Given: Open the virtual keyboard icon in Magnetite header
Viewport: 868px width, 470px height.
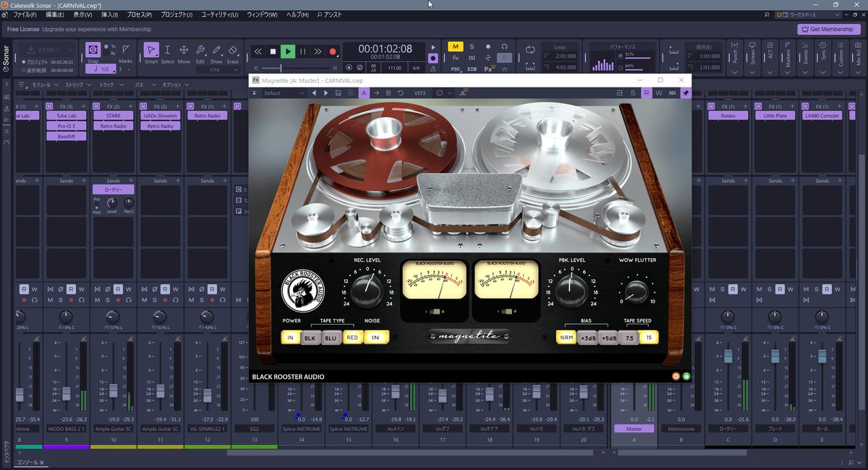Looking at the screenshot, I should [672, 93].
